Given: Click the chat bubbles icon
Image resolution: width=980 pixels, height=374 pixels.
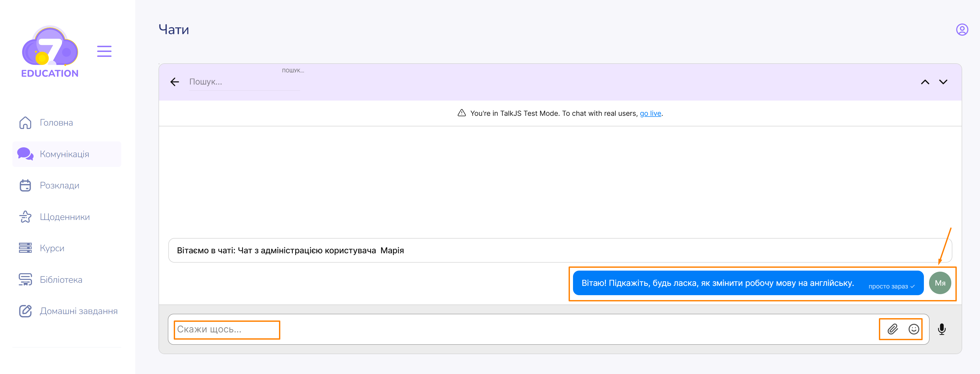Looking at the screenshot, I should tap(26, 154).
